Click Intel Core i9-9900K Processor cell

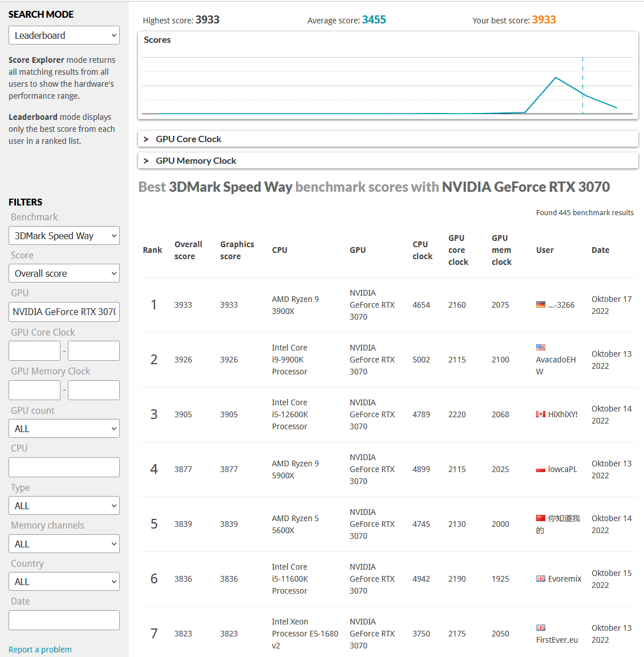pos(289,360)
